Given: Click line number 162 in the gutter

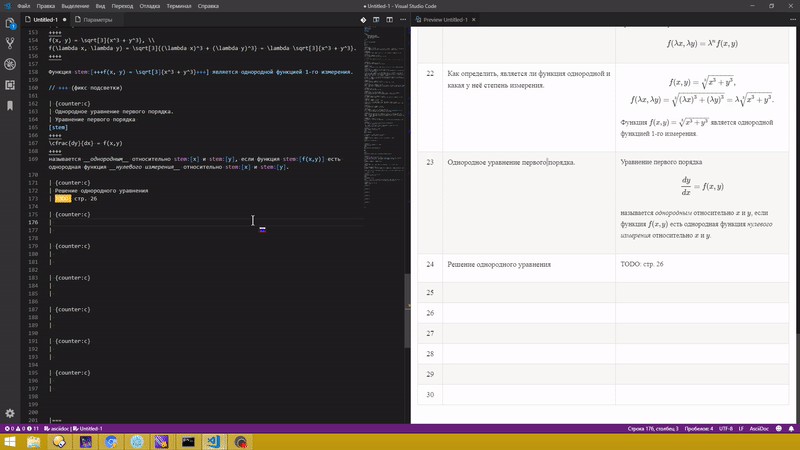Looking at the screenshot, I should 33,104.
